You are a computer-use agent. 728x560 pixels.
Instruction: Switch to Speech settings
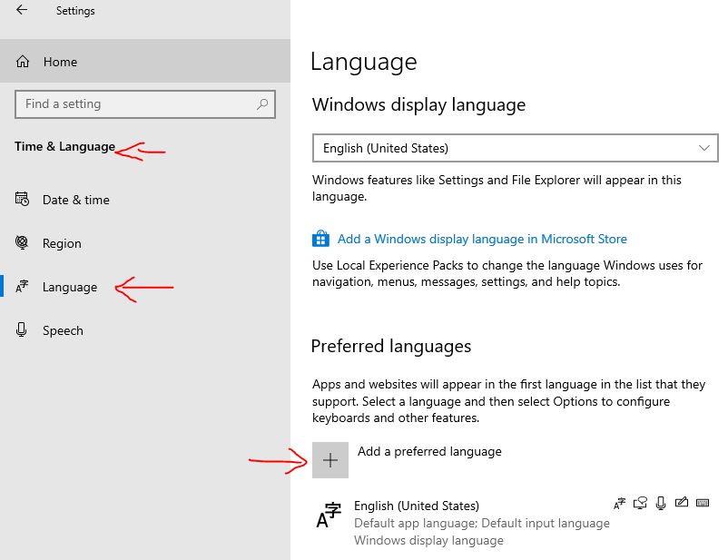(63, 330)
